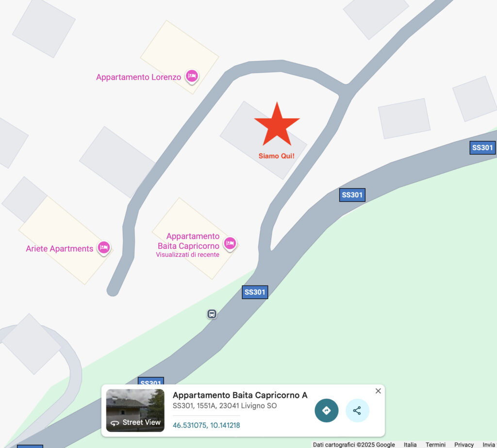Click the Appartamento Baita Capricorno A card title

pos(240,395)
